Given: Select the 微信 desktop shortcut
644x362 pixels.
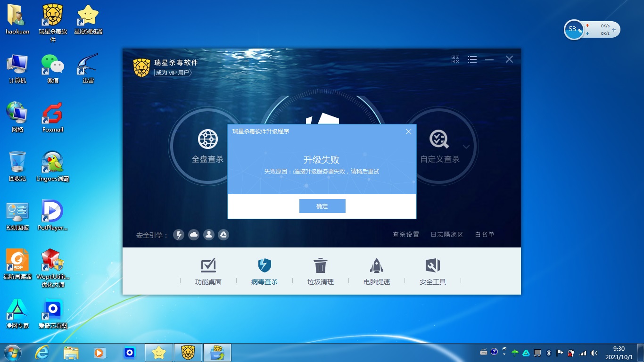Looking at the screenshot, I should [53, 68].
